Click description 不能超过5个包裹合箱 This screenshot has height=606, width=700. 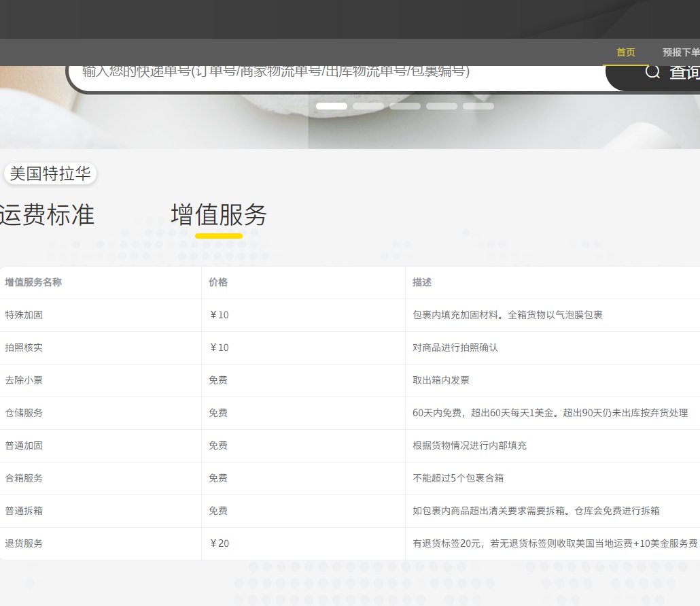(458, 477)
